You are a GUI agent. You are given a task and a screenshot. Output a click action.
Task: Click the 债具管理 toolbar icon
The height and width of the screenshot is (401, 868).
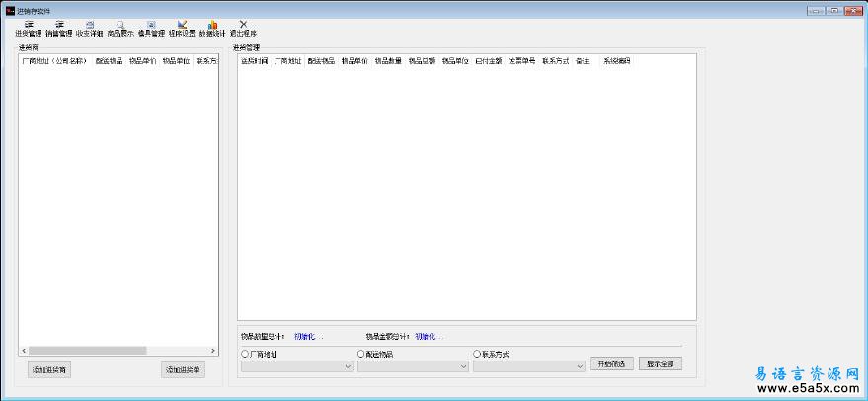[x=151, y=27]
